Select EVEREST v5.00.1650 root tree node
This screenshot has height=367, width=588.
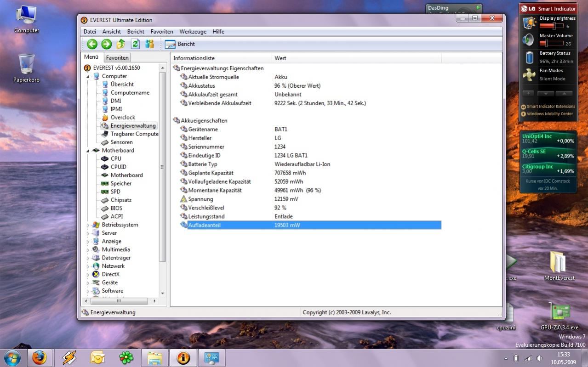116,68
